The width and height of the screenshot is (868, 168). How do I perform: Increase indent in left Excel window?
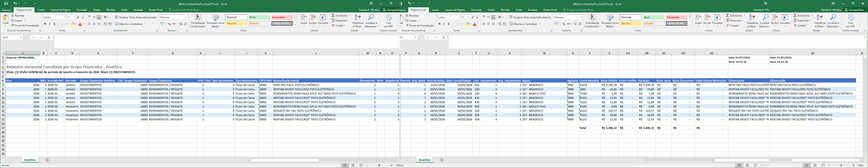110,24
